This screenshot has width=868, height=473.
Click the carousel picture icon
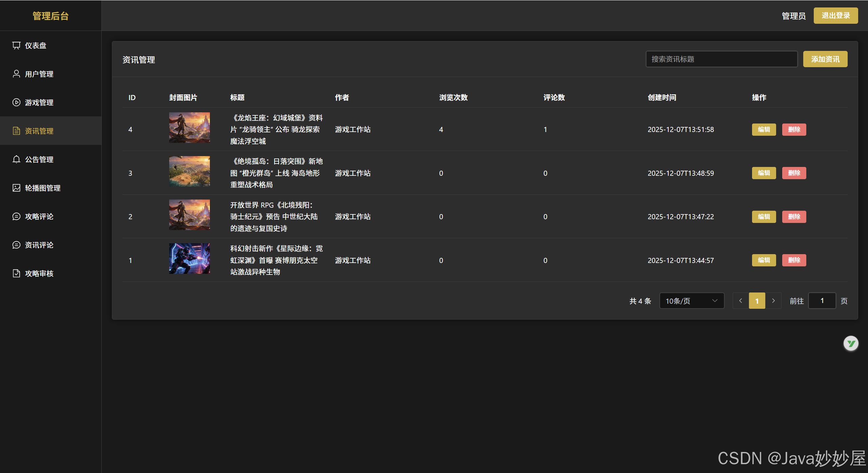[x=16, y=188]
